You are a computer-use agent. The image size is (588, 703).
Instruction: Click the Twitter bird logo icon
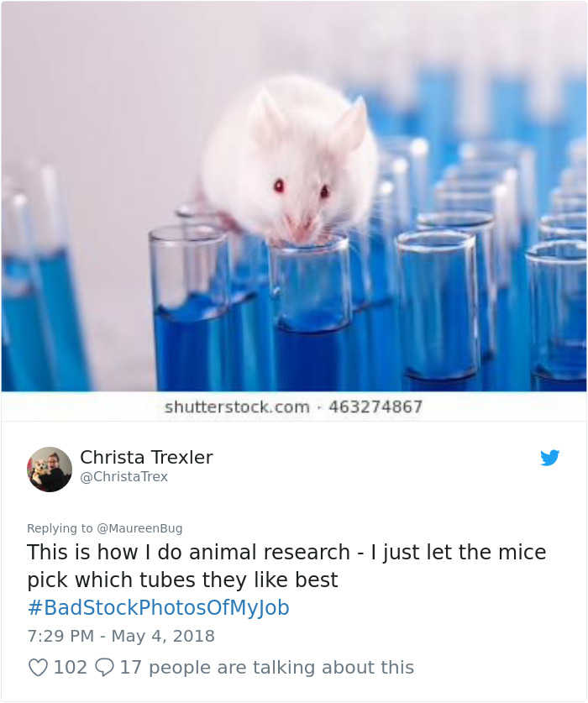[x=549, y=458]
